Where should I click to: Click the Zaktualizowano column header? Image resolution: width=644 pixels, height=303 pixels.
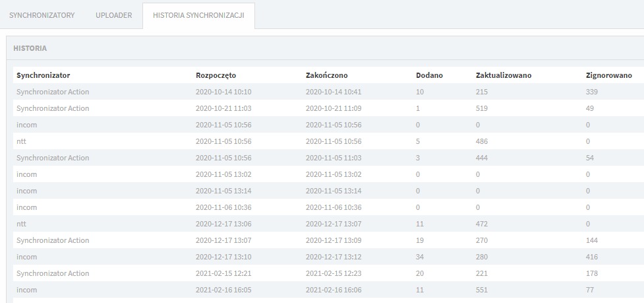(x=504, y=76)
